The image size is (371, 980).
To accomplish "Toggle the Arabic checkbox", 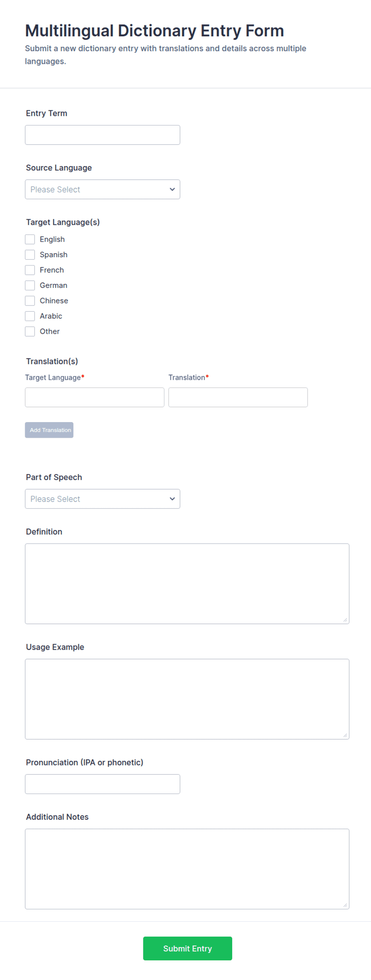I will [x=30, y=316].
